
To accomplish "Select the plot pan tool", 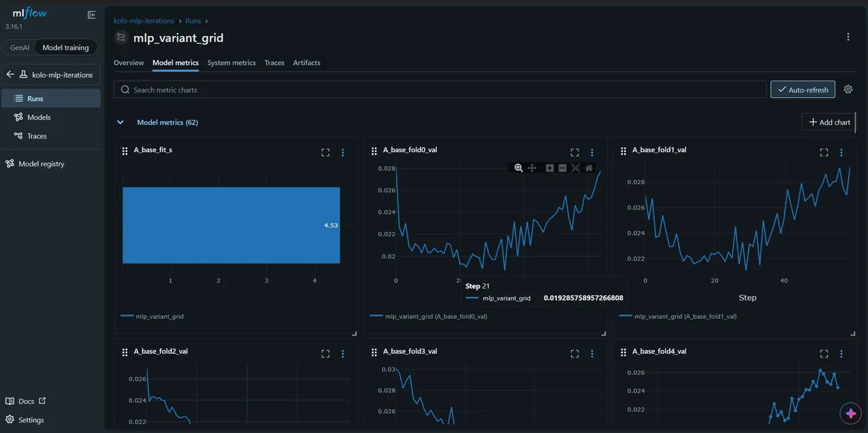I will click(532, 168).
